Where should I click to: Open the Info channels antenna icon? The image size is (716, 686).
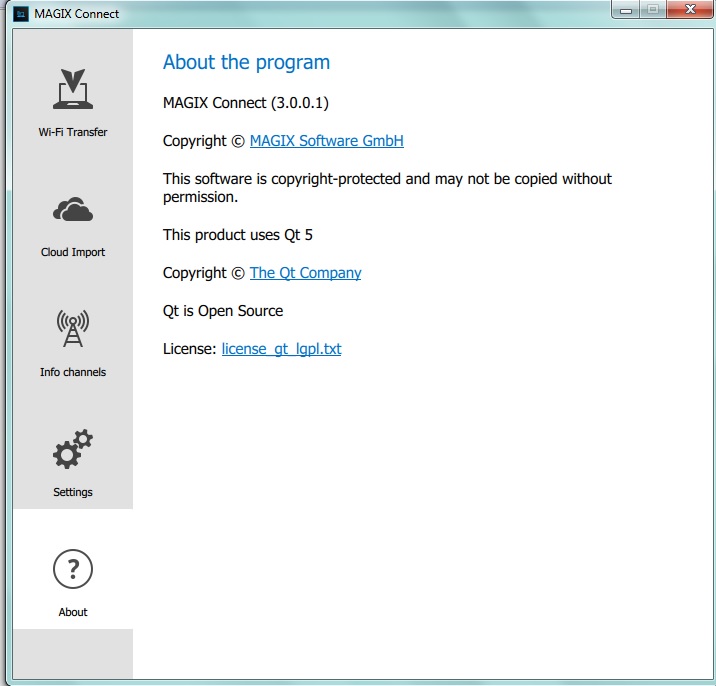[73, 328]
